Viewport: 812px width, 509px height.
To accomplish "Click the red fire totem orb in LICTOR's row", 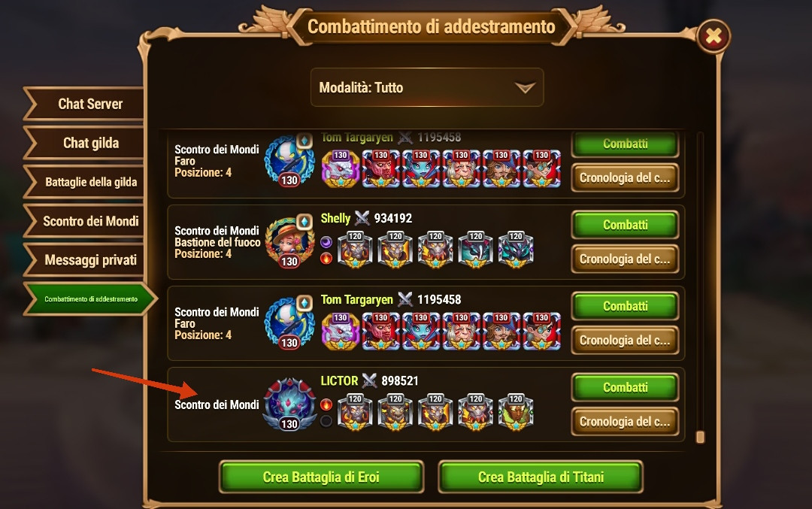I will [326, 404].
